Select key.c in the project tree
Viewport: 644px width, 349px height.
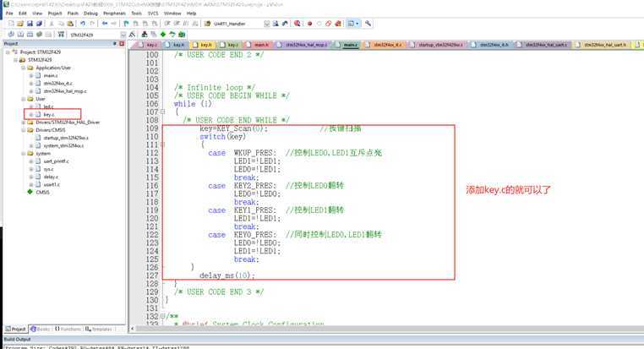48,115
